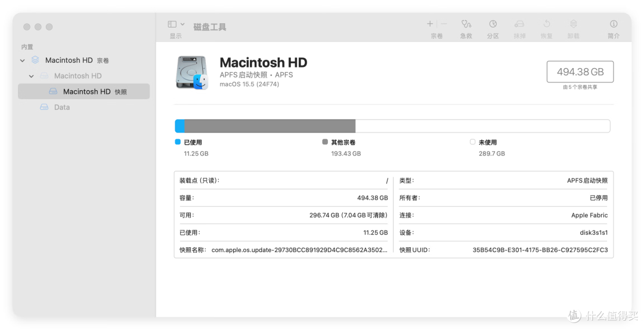Image resolution: width=644 pixels, height=329 pixels.
Task: Run First Aid (急救) stethoscope icon
Action: (x=466, y=24)
